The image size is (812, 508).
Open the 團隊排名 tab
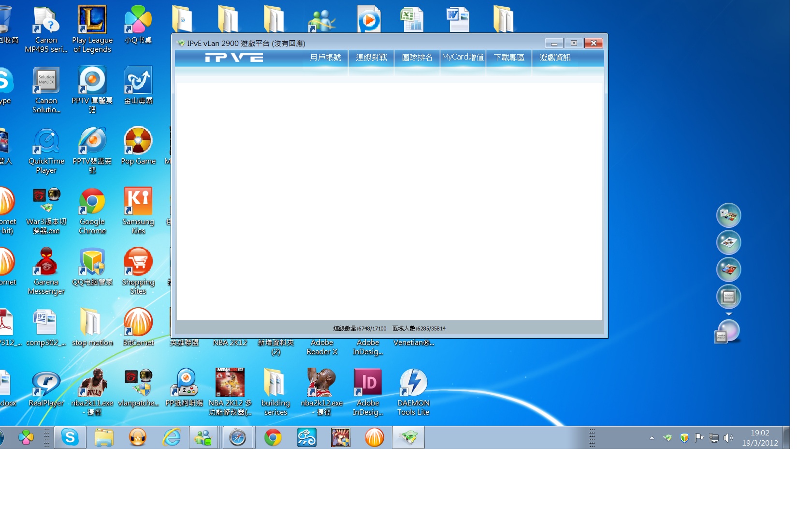[x=417, y=58]
